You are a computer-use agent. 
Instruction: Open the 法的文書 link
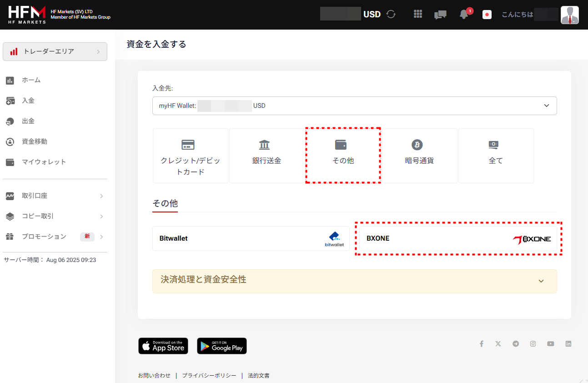(x=259, y=376)
